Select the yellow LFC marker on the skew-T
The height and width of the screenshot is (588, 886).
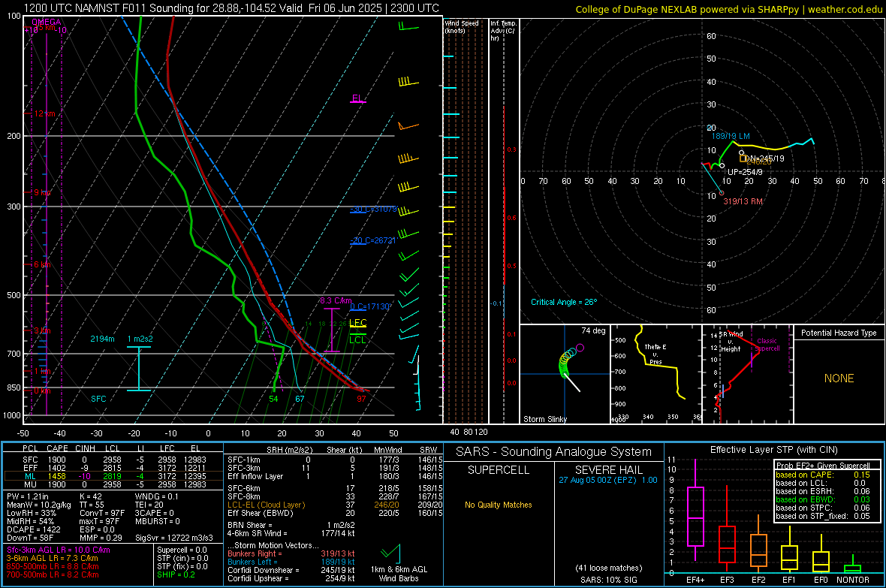pyautogui.click(x=357, y=323)
